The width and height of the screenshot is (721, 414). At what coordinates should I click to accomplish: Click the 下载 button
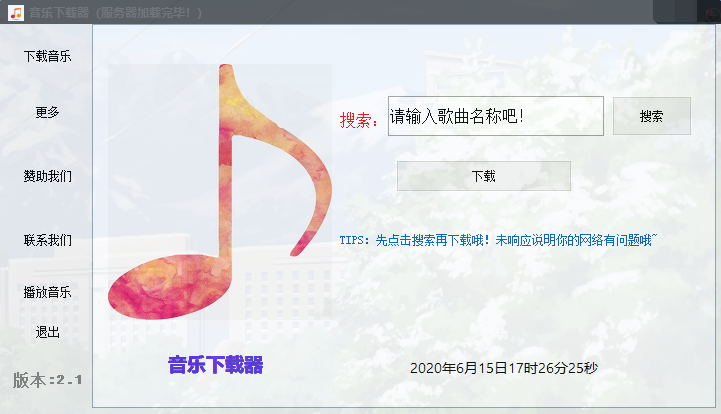tap(484, 176)
